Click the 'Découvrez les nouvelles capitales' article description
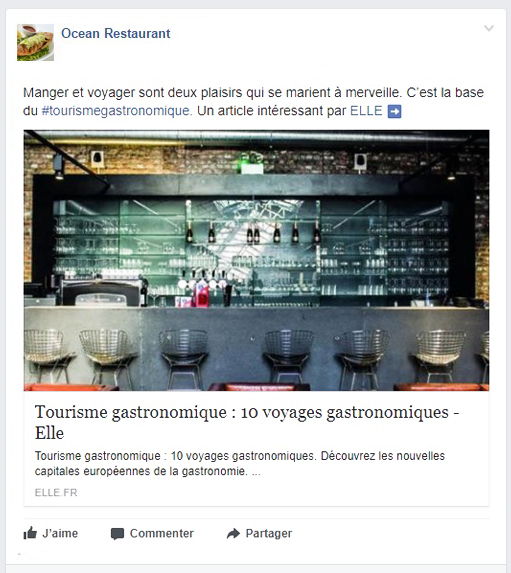Screen dimensions: 511x573 [239, 463]
